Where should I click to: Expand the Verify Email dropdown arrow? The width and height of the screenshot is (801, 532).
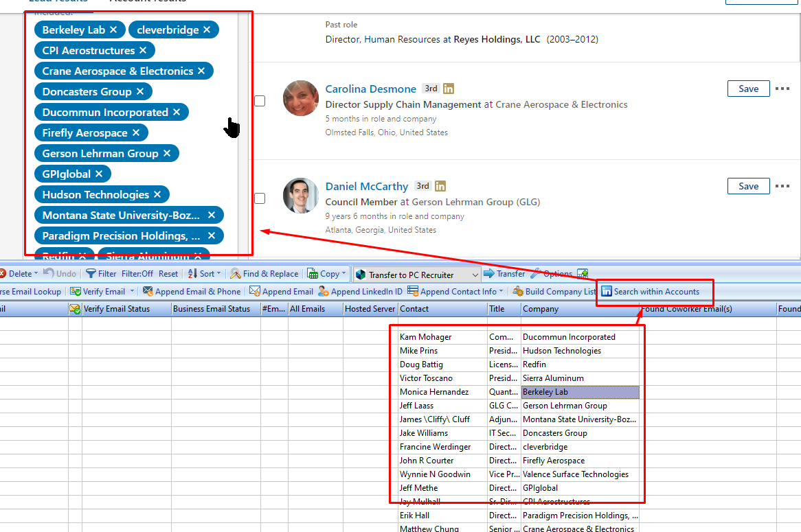132,292
